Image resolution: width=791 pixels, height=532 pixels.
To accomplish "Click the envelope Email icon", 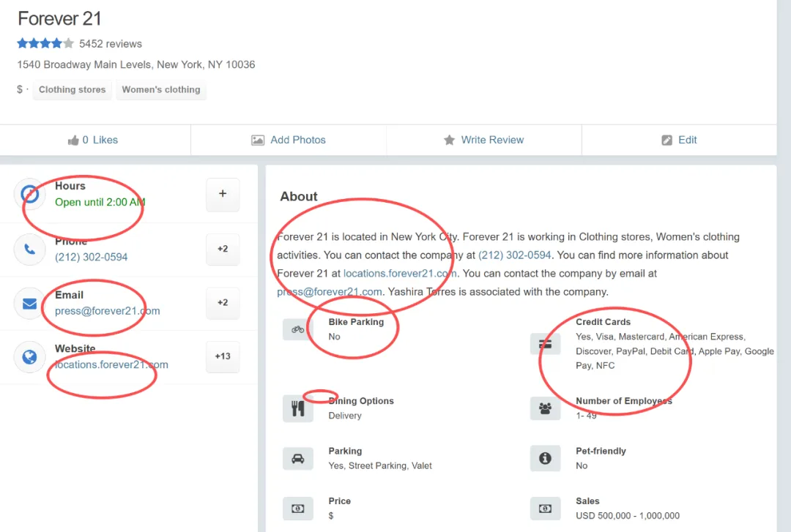I will coord(30,304).
